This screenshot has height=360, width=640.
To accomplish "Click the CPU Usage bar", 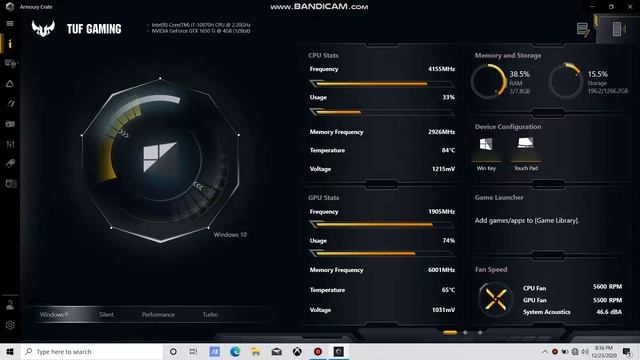I will tap(382, 112).
